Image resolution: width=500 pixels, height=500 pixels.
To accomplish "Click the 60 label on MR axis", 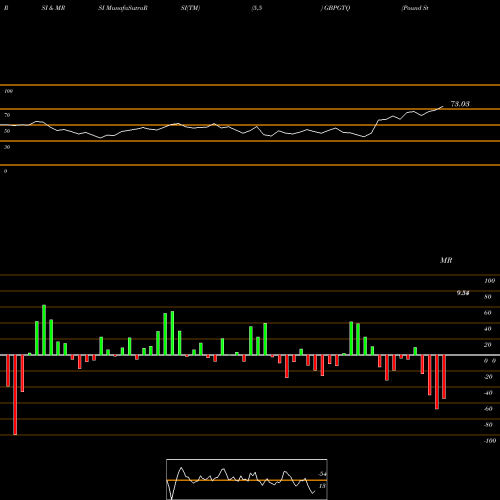I will click(487, 313).
